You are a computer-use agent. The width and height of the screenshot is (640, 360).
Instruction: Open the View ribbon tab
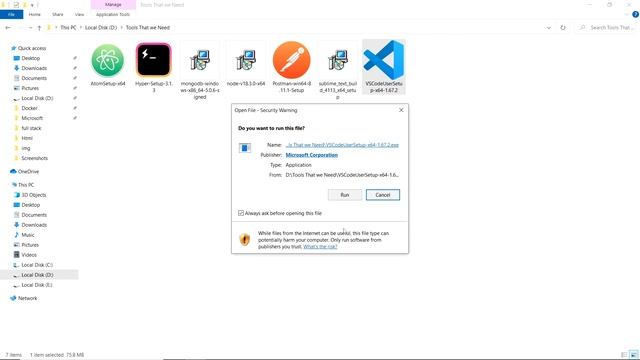[x=80, y=14]
